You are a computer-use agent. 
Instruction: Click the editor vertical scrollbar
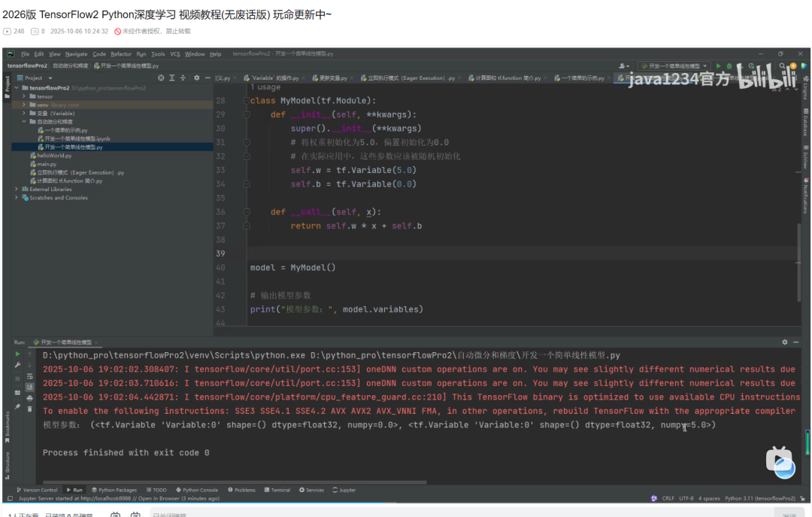point(799,262)
